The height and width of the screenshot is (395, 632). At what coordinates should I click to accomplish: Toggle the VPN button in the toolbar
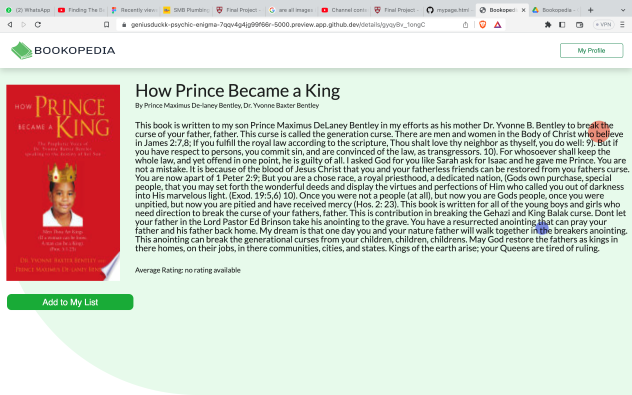pyautogui.click(x=603, y=25)
